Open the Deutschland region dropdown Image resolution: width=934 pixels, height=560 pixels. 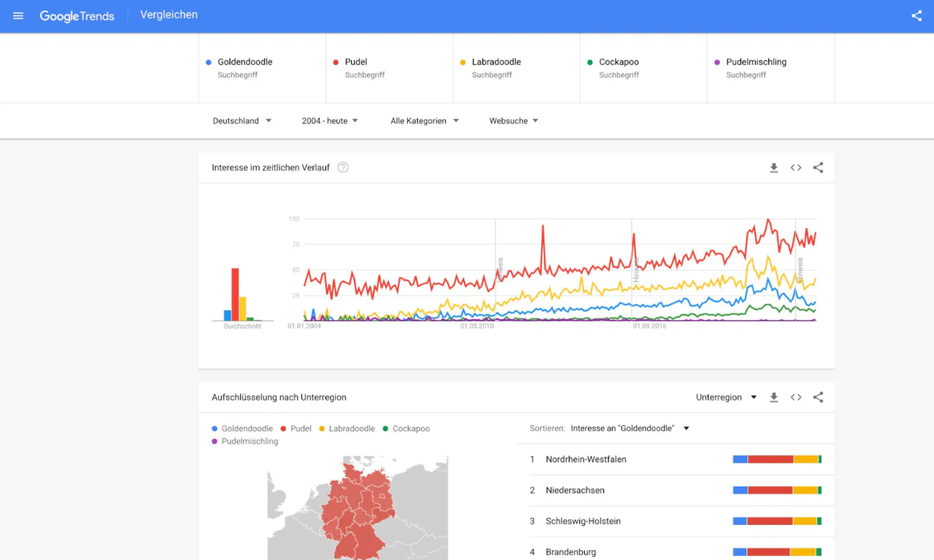click(x=242, y=121)
